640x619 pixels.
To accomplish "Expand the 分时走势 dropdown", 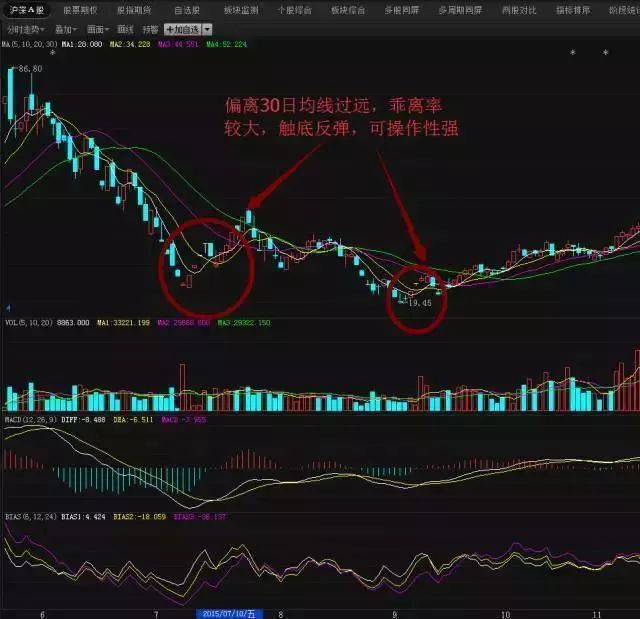I will pyautogui.click(x=24, y=29).
